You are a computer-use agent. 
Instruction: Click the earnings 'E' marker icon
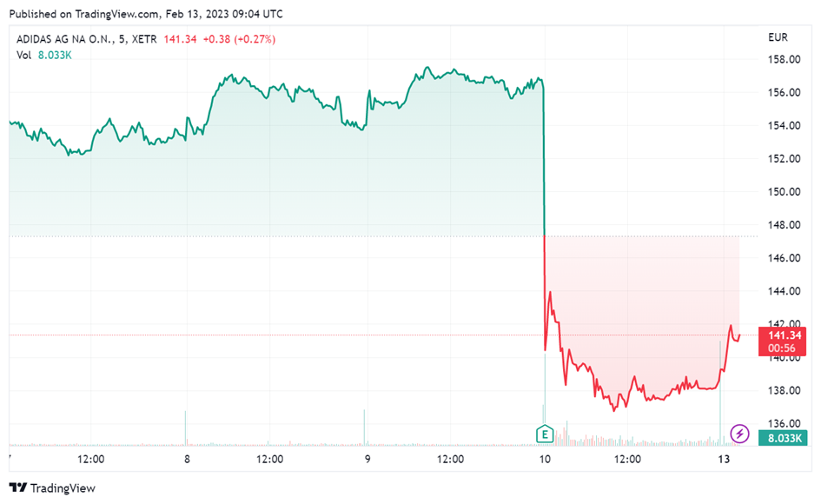545,434
